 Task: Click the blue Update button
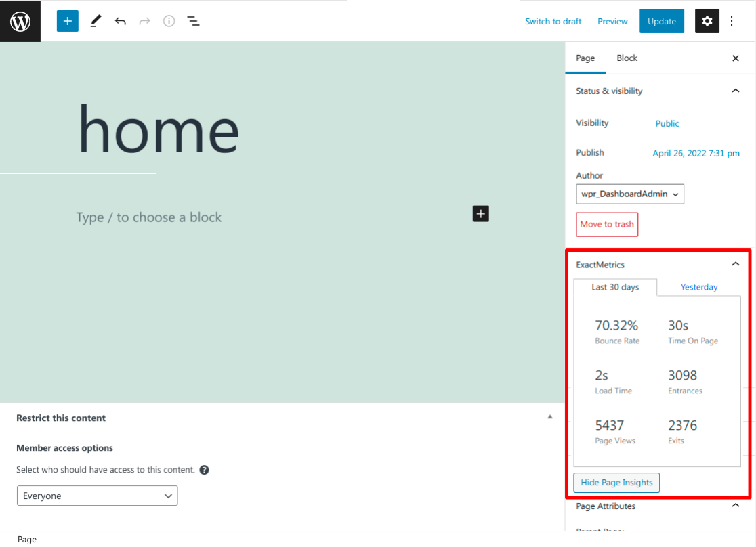coord(661,21)
